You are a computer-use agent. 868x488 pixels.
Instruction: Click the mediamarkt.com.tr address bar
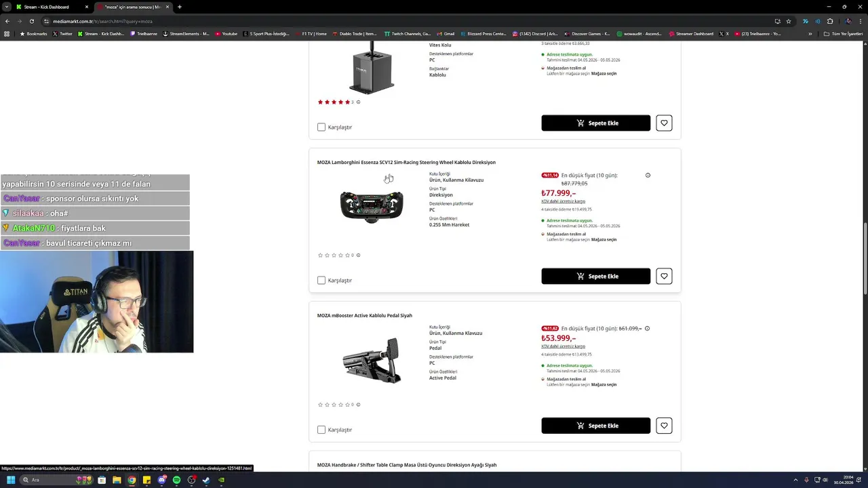pyautogui.click(x=407, y=21)
